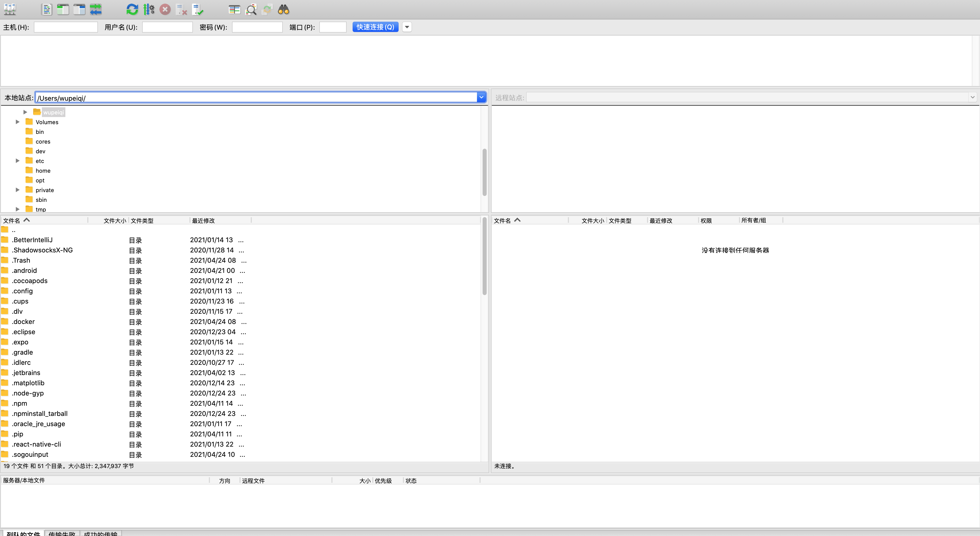This screenshot has height=536, width=980.
Task: Click the 快速连接 (Q) button
Action: tap(375, 27)
